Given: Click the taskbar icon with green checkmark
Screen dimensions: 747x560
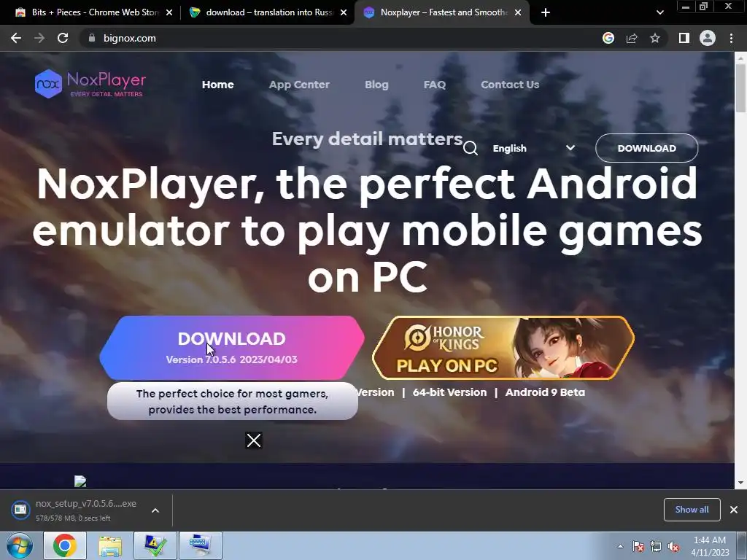Looking at the screenshot, I should 155,545.
